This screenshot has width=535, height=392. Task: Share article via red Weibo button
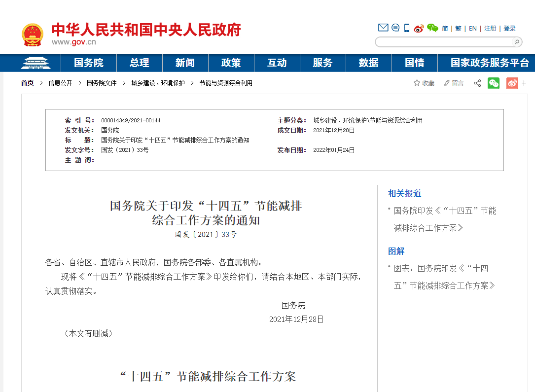(x=512, y=83)
